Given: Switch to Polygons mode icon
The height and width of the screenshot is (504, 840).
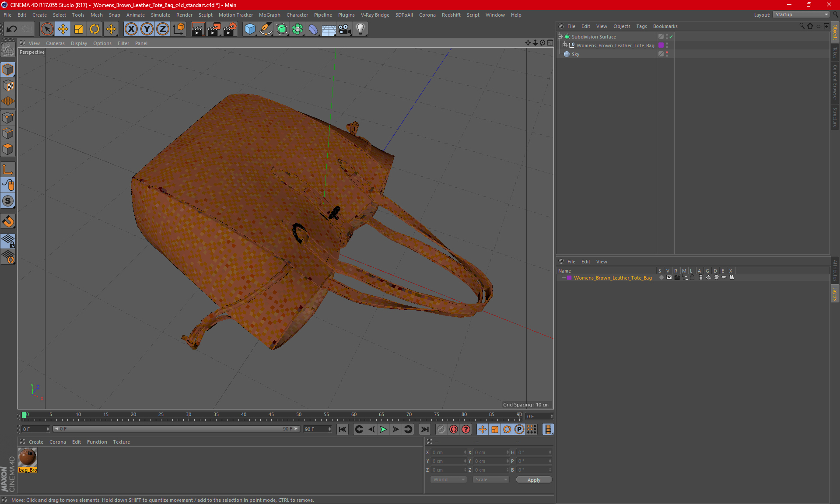Looking at the screenshot, I should [x=8, y=149].
